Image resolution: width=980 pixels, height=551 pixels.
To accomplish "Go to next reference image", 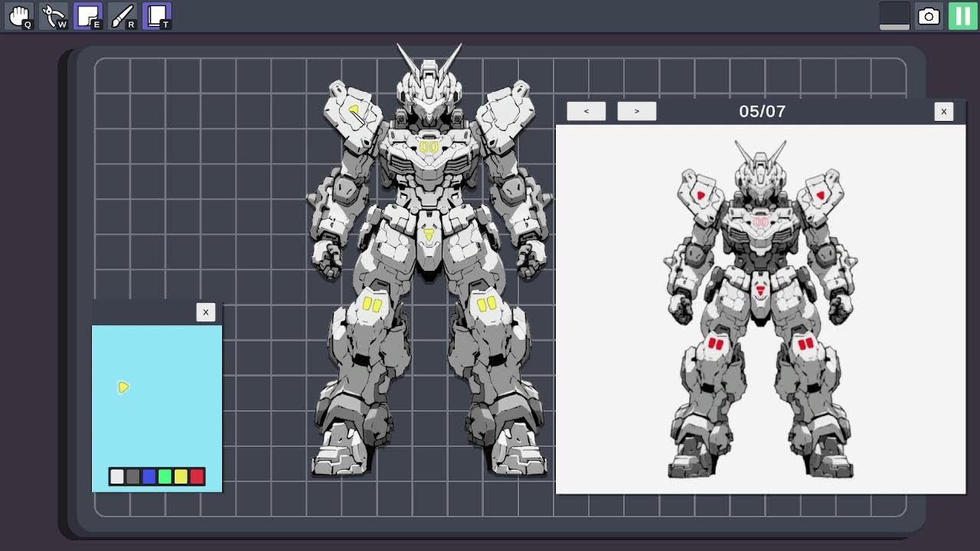I will click(636, 111).
